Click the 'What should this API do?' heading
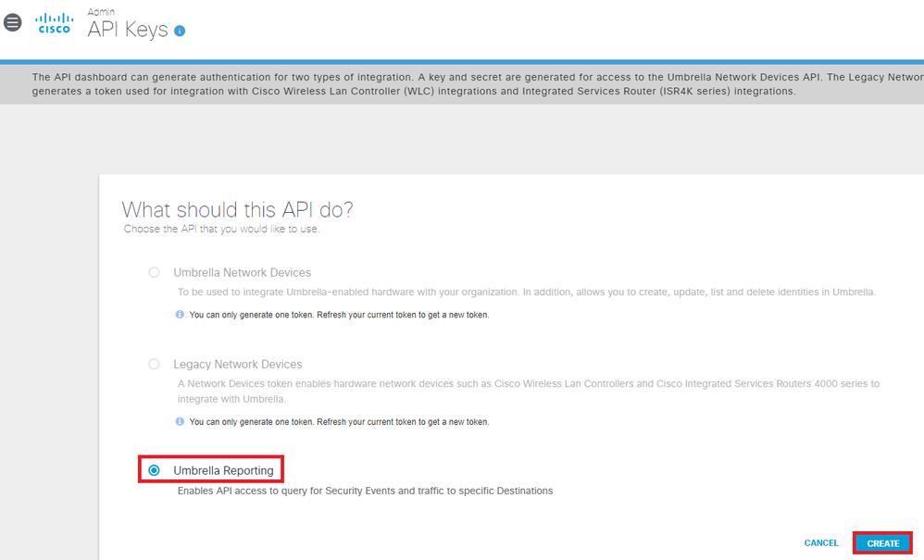924x560 pixels. tap(238, 209)
